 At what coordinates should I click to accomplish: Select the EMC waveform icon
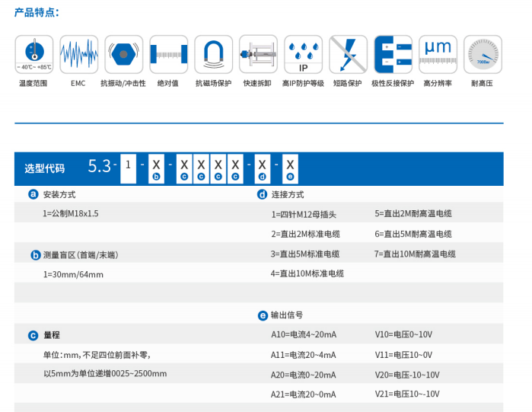(78, 54)
